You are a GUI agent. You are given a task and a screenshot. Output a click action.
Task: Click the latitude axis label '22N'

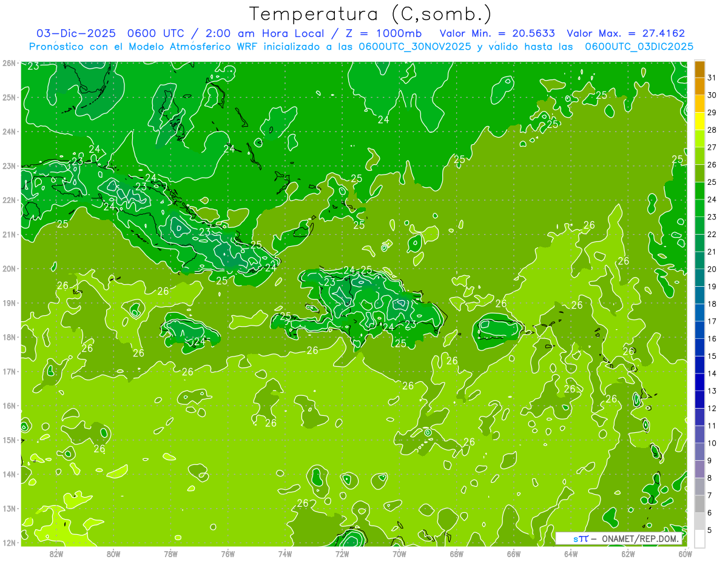pos(8,200)
